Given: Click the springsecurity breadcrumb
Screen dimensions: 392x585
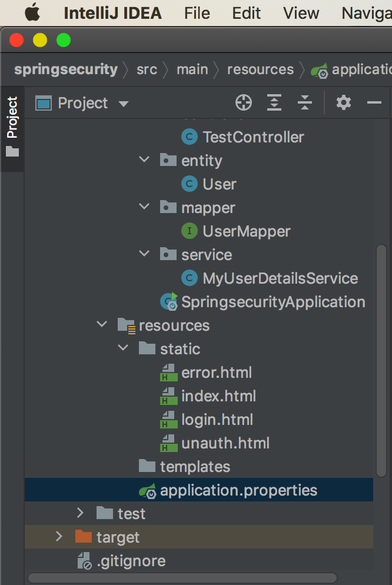Looking at the screenshot, I should coord(66,69).
